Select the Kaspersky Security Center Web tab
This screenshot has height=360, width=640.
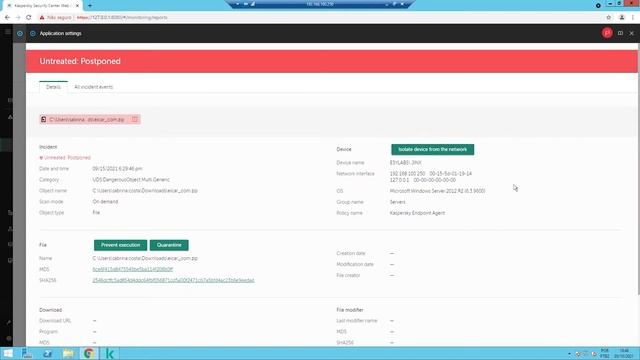[x=42, y=6]
